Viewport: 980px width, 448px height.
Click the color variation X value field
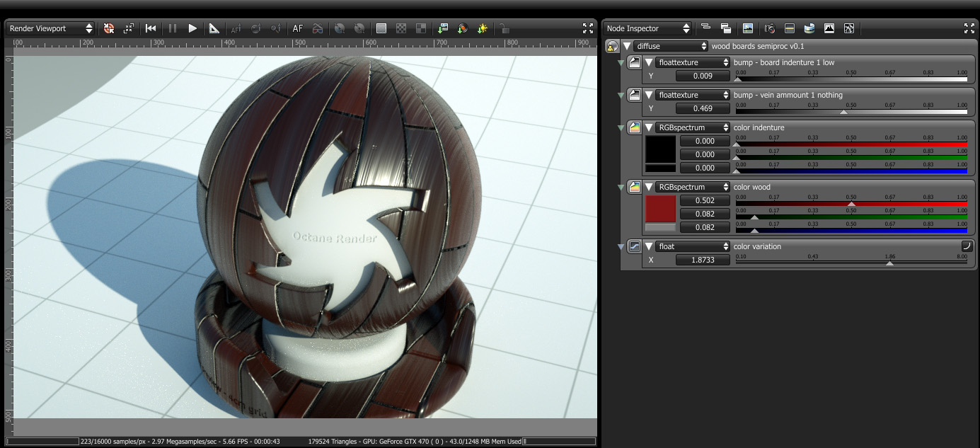click(702, 260)
